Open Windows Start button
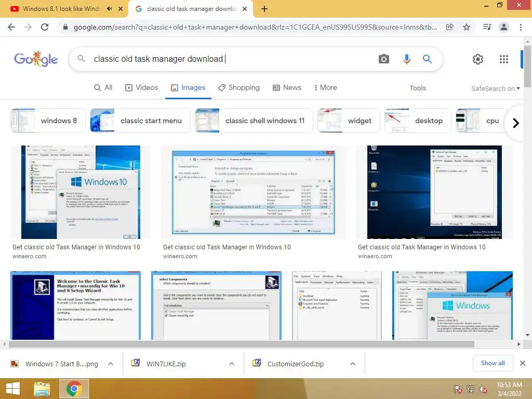Screen dimensions: 532x399 point(13,389)
